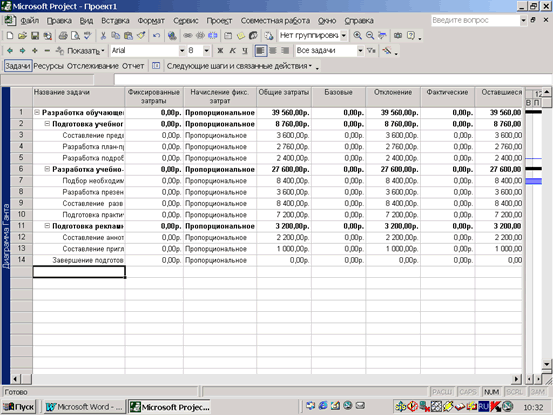The height and width of the screenshot is (416, 554).
Task: Run the spelling check
Action: 87,36
